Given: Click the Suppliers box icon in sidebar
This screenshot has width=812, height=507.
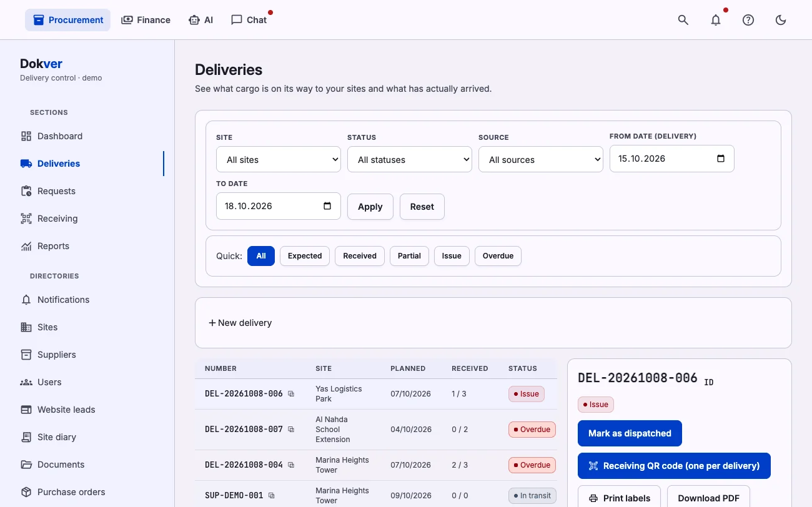Looking at the screenshot, I should tap(26, 355).
